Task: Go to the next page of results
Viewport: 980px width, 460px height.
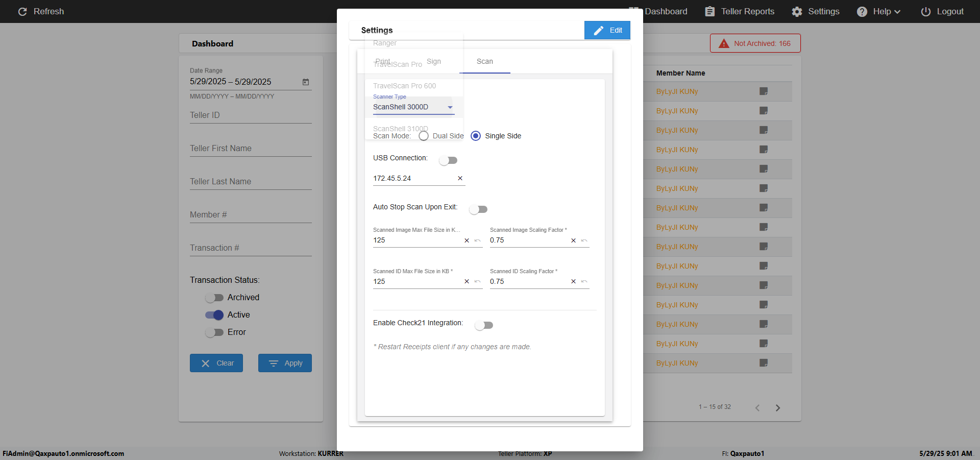Action: click(778, 407)
